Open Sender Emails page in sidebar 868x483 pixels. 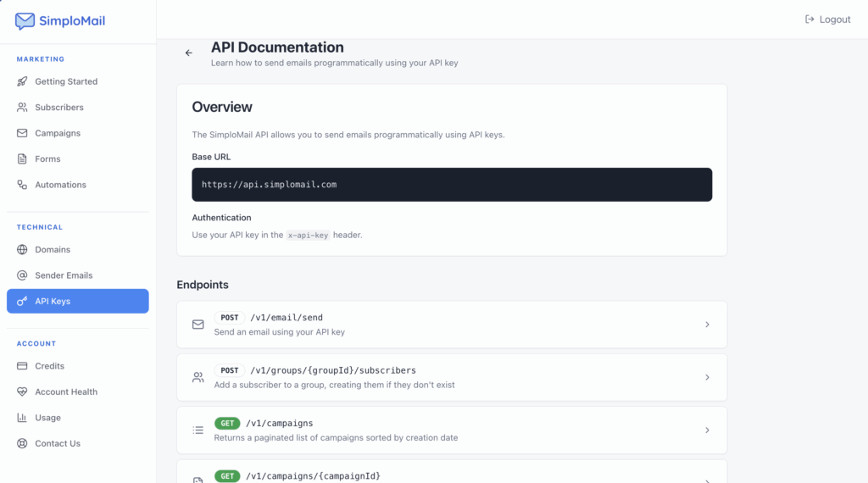tap(77, 275)
